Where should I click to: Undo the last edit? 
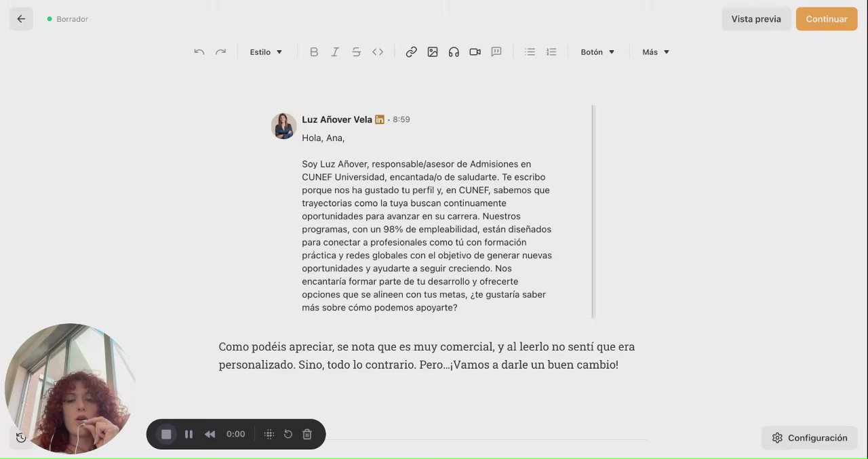199,52
